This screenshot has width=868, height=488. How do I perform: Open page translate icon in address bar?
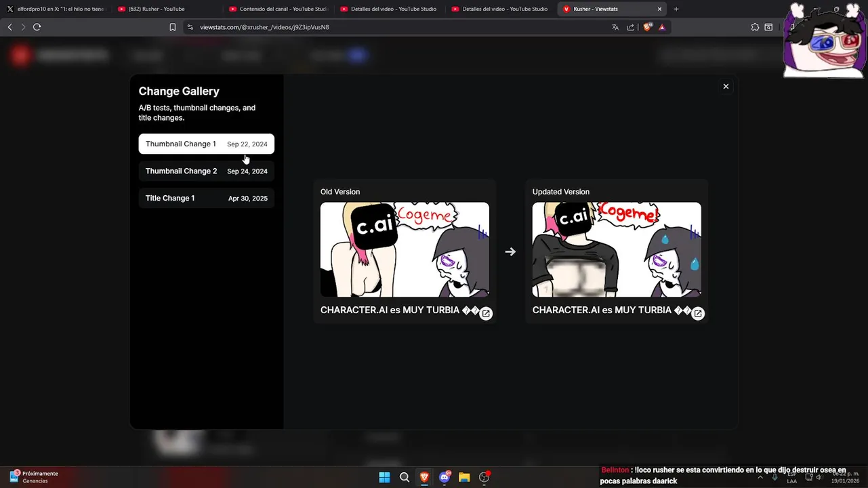tap(615, 27)
